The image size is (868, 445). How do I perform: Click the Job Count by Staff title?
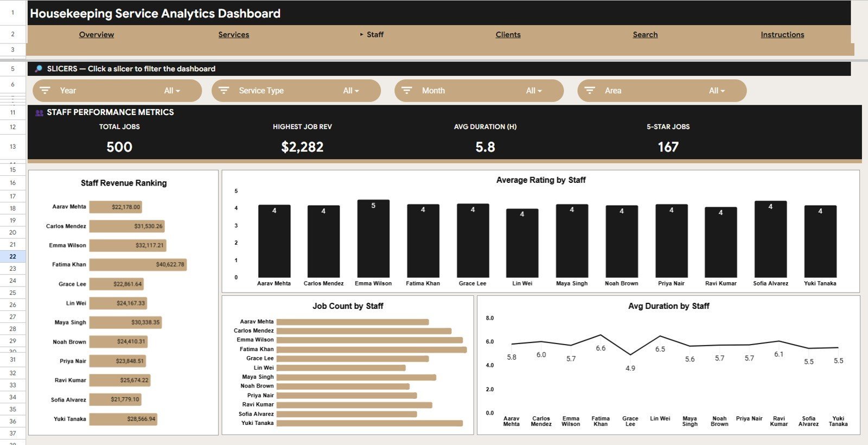coord(348,306)
